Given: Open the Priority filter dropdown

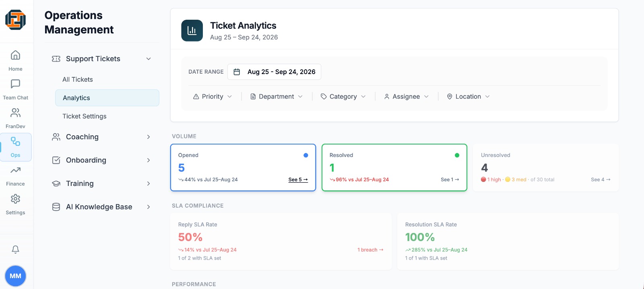Looking at the screenshot, I should 213,97.
